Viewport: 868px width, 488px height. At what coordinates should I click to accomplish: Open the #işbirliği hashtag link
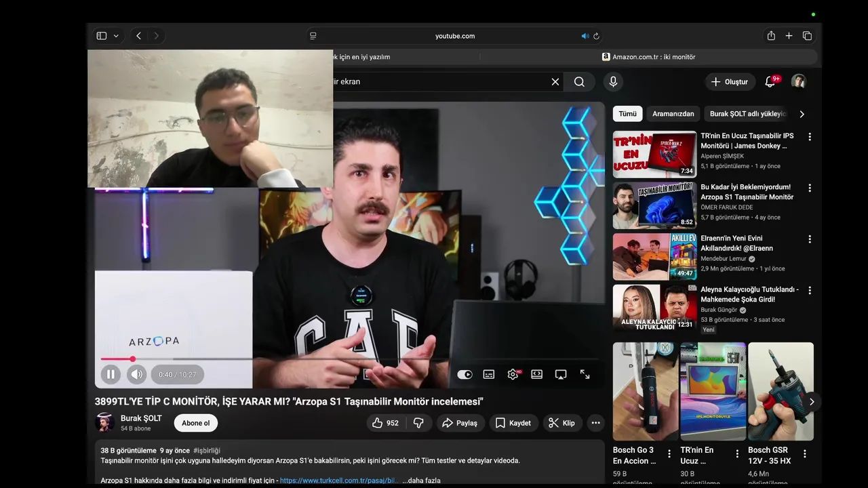tap(207, 450)
